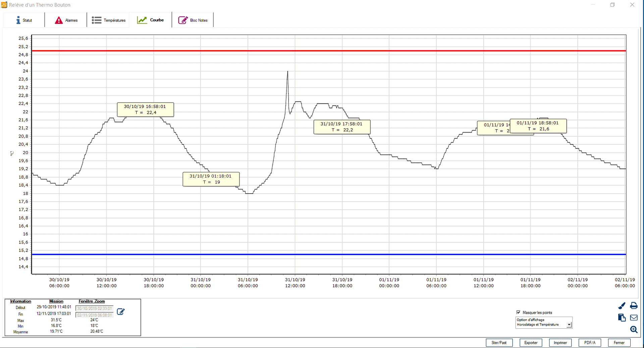Restore the window using the title bar button
The image size is (644, 348).
pos(612,5)
